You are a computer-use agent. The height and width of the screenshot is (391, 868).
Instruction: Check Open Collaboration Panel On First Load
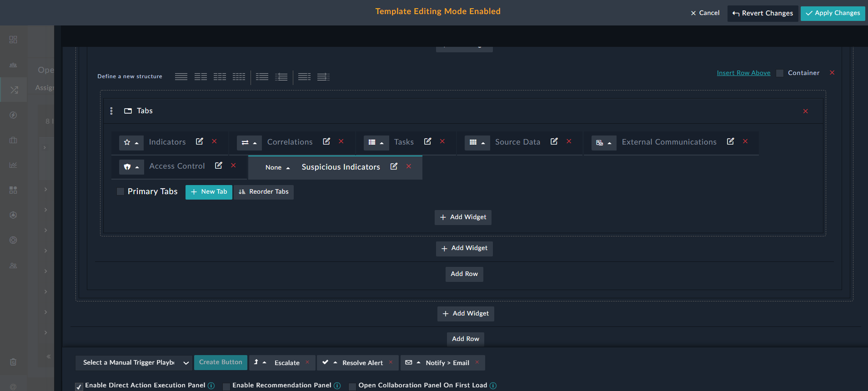pos(352,386)
